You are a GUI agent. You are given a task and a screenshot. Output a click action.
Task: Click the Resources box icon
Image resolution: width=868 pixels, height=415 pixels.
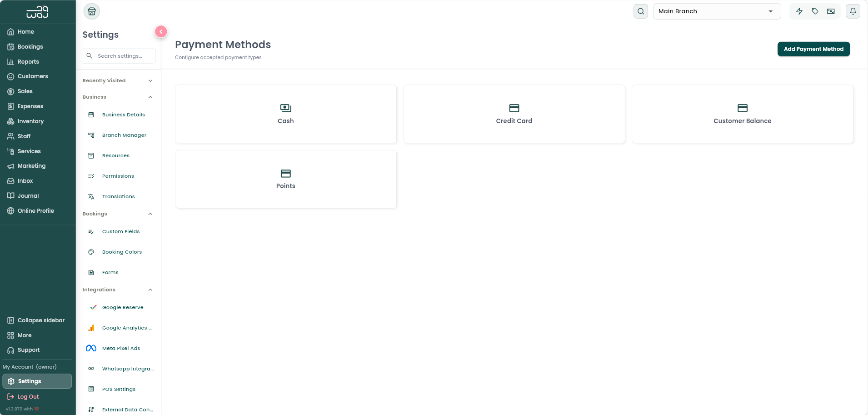91,155
